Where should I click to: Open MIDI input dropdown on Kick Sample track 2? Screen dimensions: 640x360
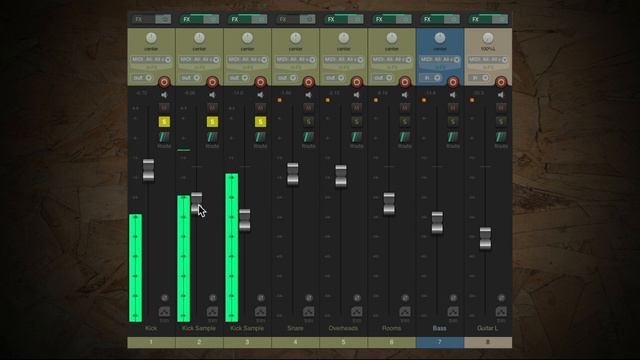199,60
